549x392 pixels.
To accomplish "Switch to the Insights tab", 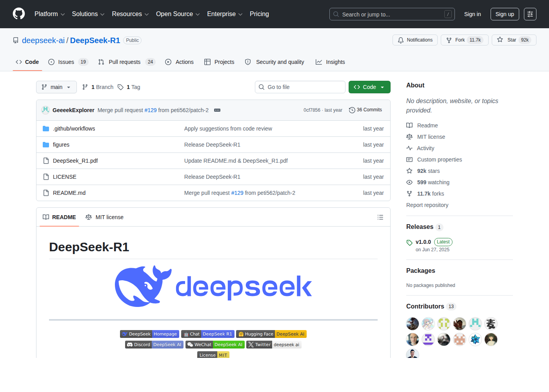I will [330, 62].
